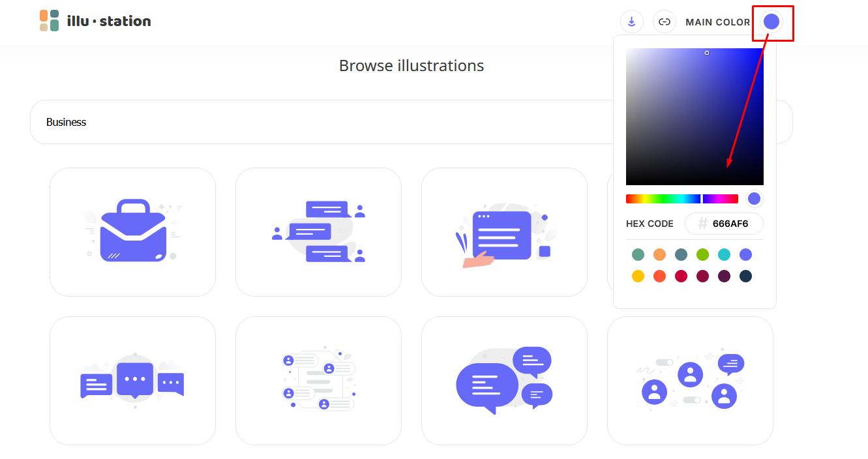
Task: Select the dark navy preset color swatch
Action: click(745, 276)
